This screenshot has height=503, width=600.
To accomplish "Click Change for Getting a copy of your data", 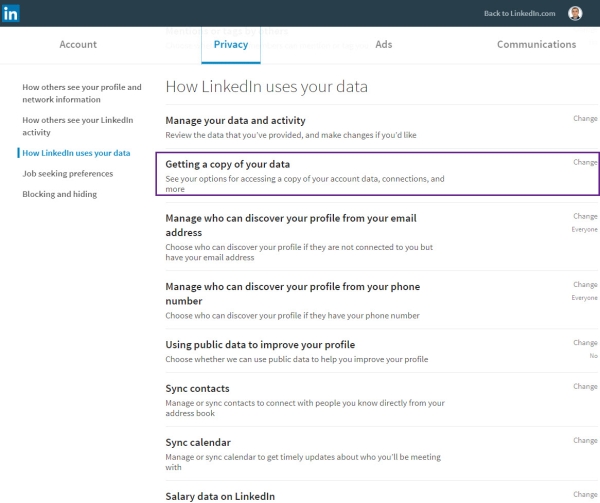I will click(585, 162).
